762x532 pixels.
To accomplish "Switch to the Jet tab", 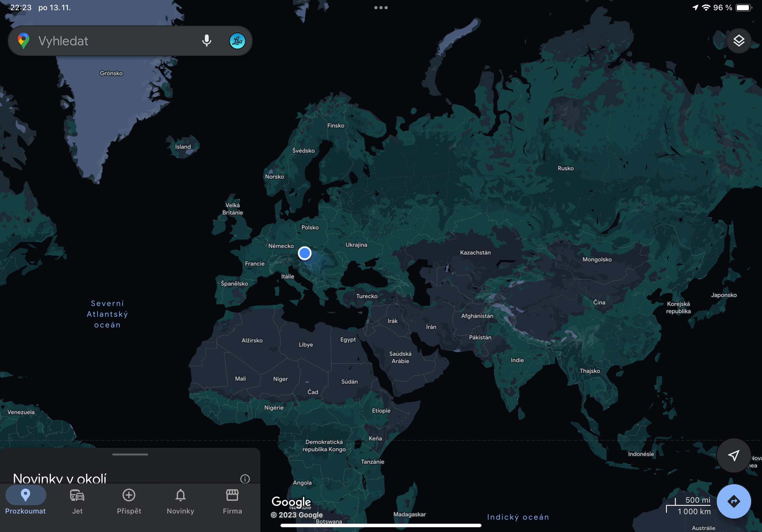I will coord(77,501).
